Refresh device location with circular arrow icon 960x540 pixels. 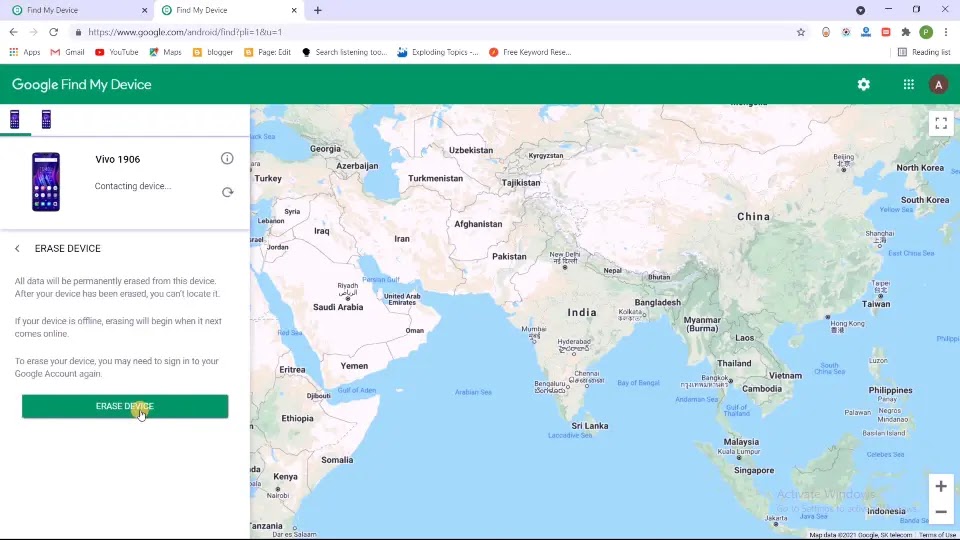pos(227,192)
